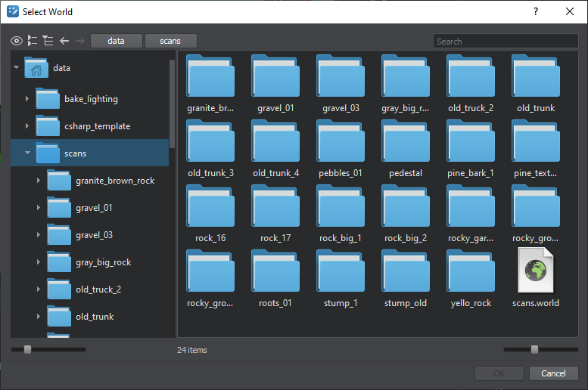
Task: Select gray_big_rock in the tree
Action: point(103,262)
